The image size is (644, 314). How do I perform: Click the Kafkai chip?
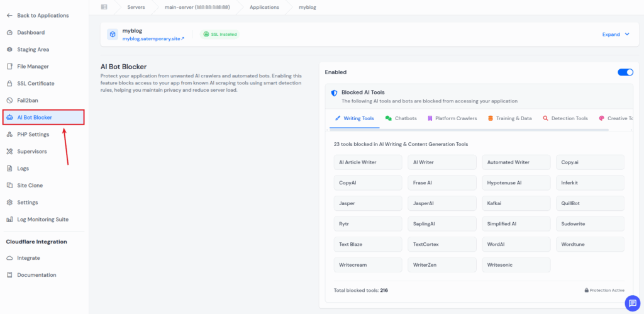(516, 203)
